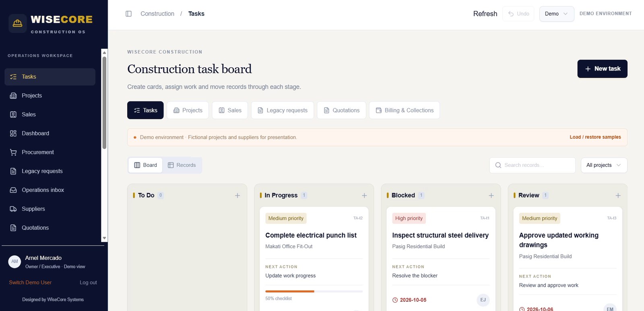This screenshot has height=311, width=644.
Task: Click the New task button
Action: coord(602,69)
